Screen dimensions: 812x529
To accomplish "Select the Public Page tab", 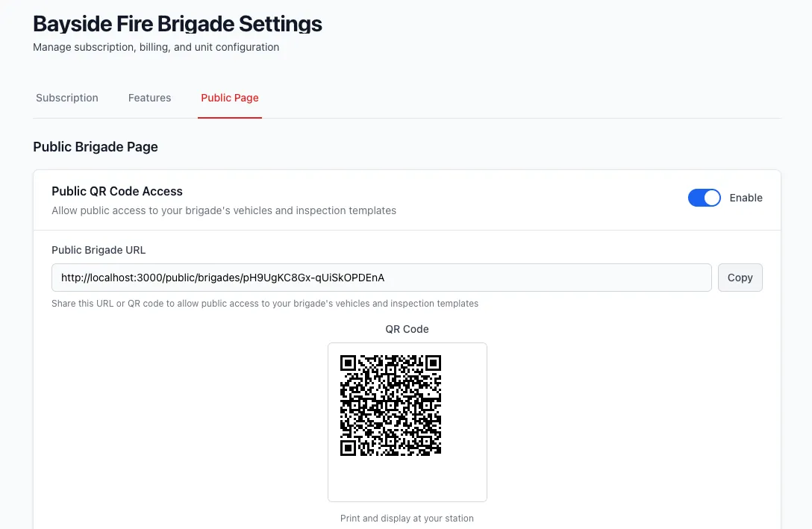I will 230,98.
